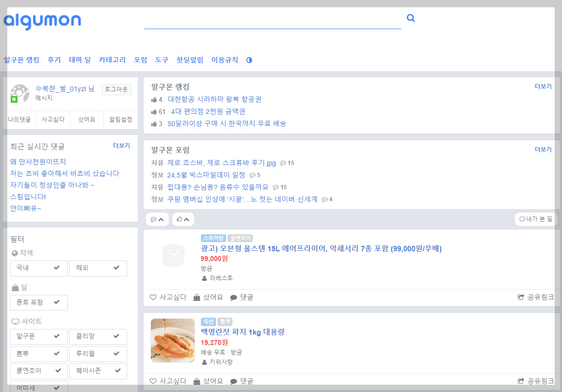This screenshot has height=392, width=562.
Task: Open 더보기 of 알구몬 포럼
Action: [543, 149]
